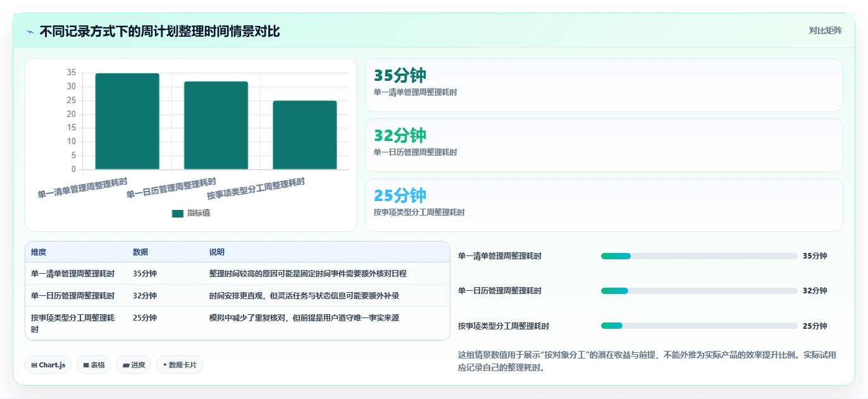Screen dimensions: 868x399
Task: Click the 35分钟 value beside progress bar
Action: click(x=815, y=256)
